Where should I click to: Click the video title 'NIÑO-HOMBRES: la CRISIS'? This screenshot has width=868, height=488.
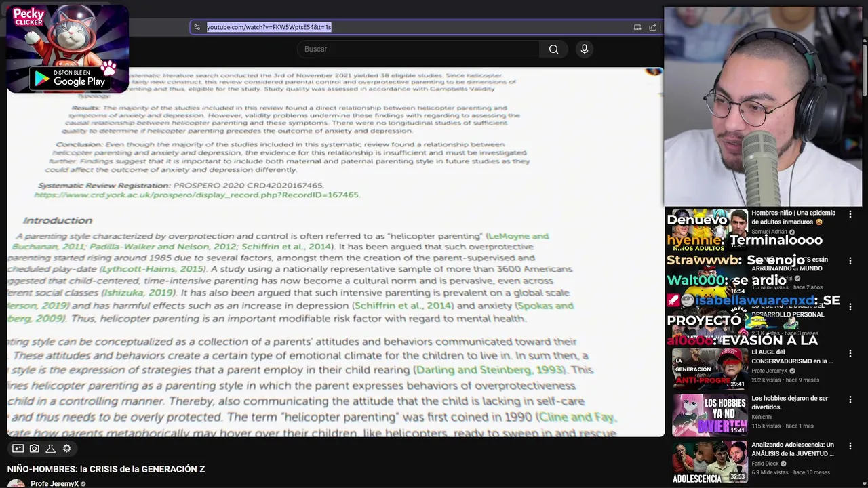coord(106,469)
